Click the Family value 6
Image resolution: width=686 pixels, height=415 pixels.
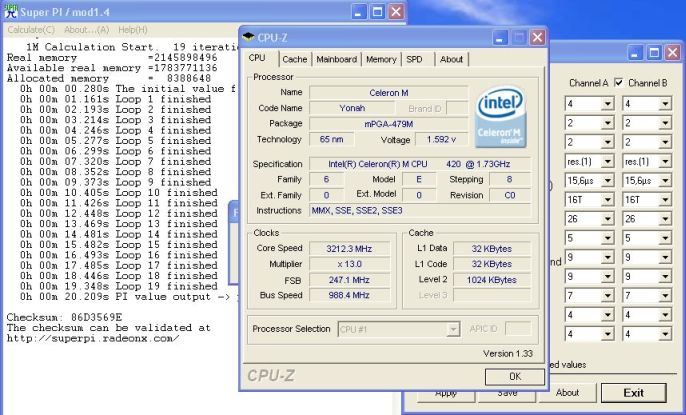coord(326,179)
